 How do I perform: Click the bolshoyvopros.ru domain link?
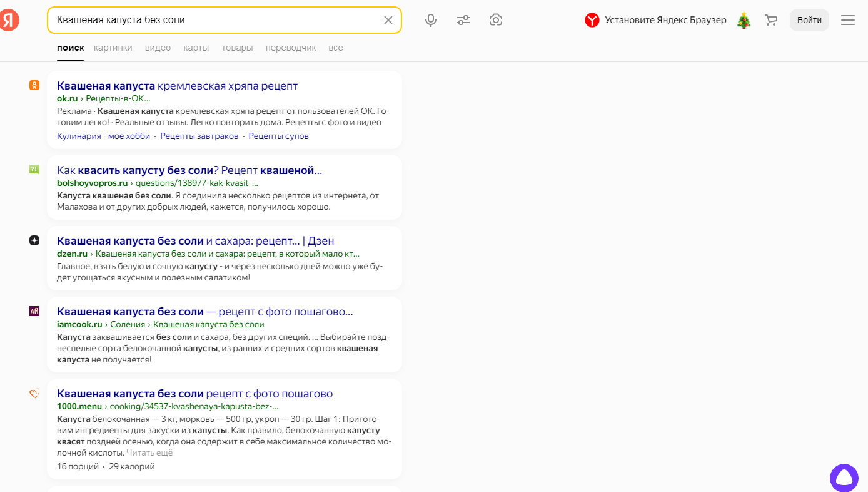pos(92,183)
